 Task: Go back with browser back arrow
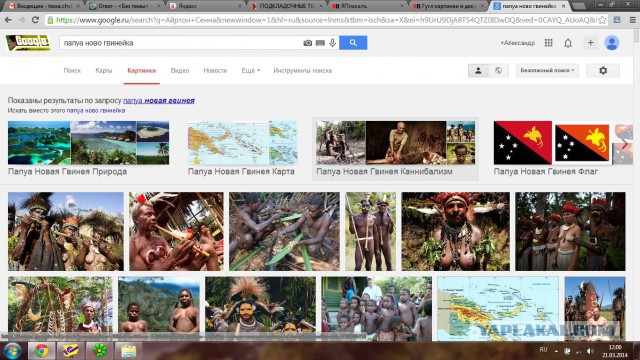pos(9,20)
